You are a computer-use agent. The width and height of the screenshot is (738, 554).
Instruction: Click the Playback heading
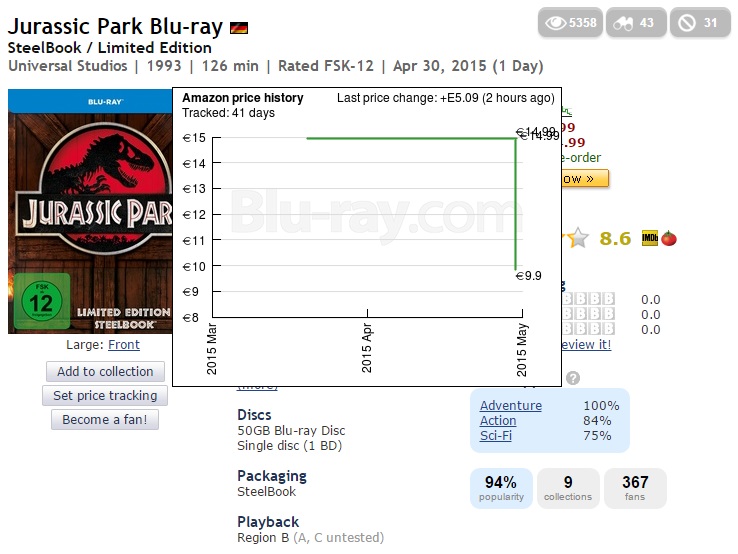pos(268,522)
